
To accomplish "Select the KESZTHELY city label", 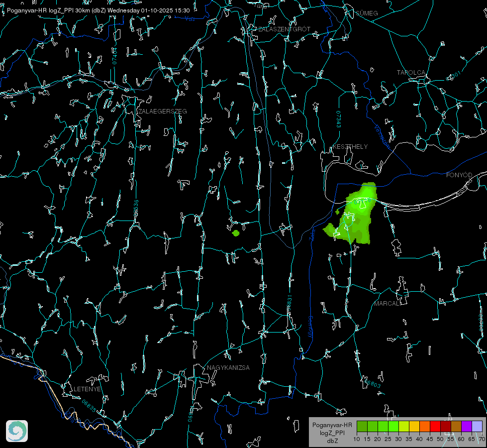I will (350, 146).
